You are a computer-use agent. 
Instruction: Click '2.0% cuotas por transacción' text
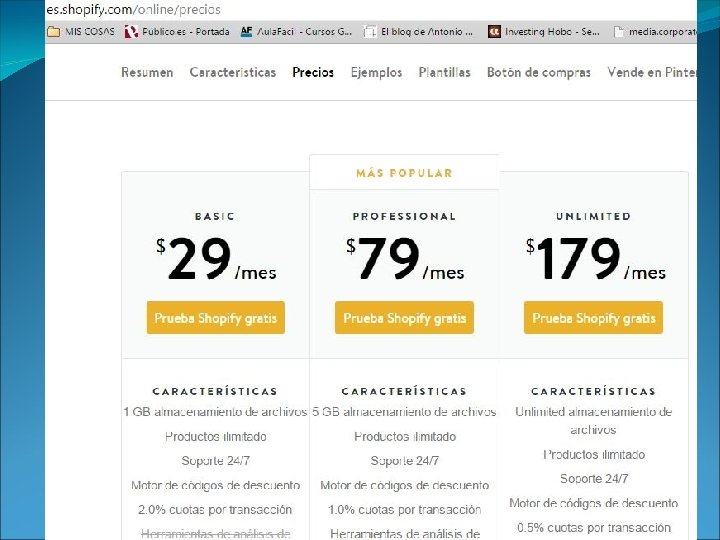pos(215,510)
